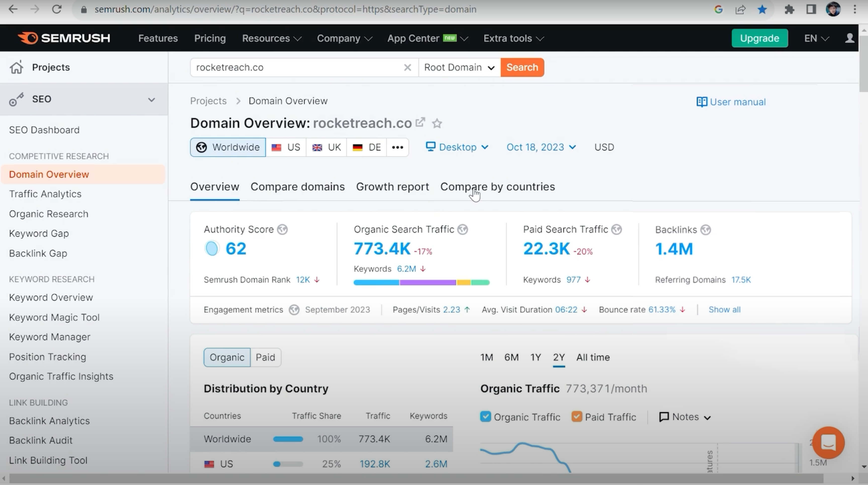This screenshot has height=485, width=868.
Task: Click the favorite star next to rocketreach.co
Action: tap(437, 124)
